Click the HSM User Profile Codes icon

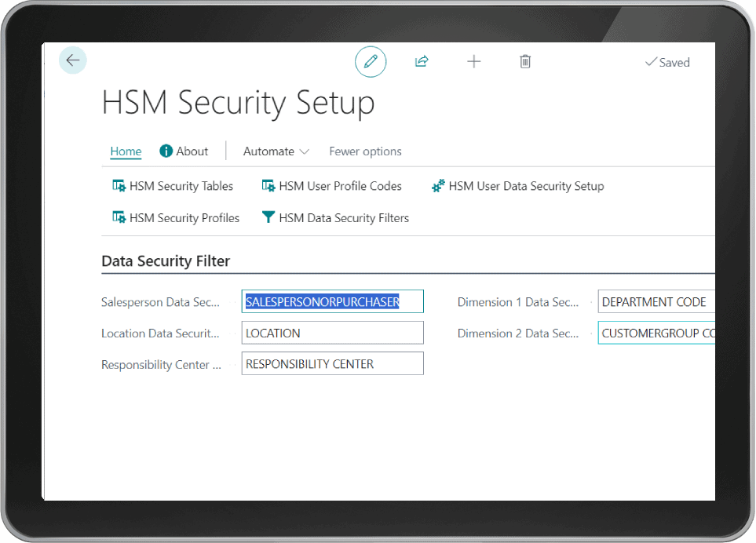pyautogui.click(x=268, y=185)
